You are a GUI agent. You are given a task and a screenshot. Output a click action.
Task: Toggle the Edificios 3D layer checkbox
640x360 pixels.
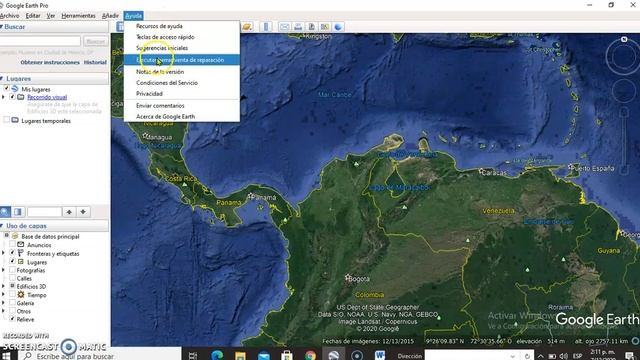click(x=12, y=286)
